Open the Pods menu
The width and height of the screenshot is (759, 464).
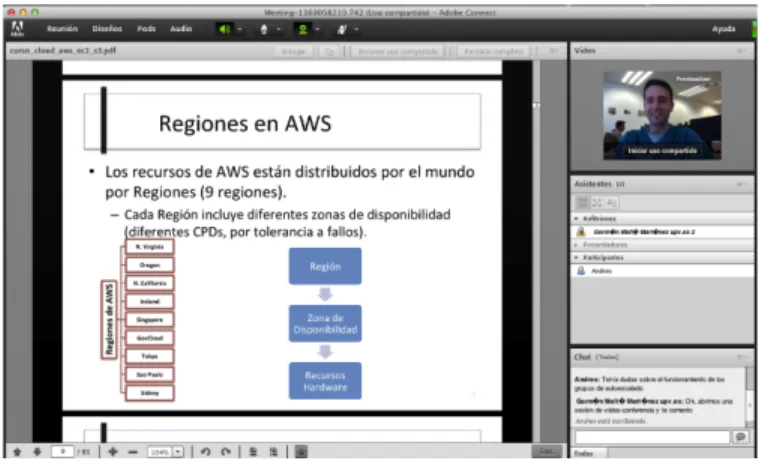[x=146, y=29]
